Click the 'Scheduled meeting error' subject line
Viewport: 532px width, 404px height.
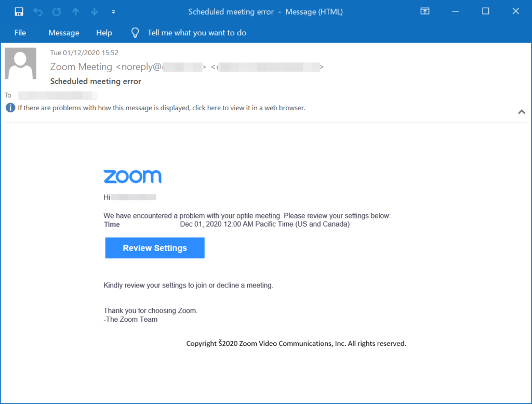pos(96,81)
